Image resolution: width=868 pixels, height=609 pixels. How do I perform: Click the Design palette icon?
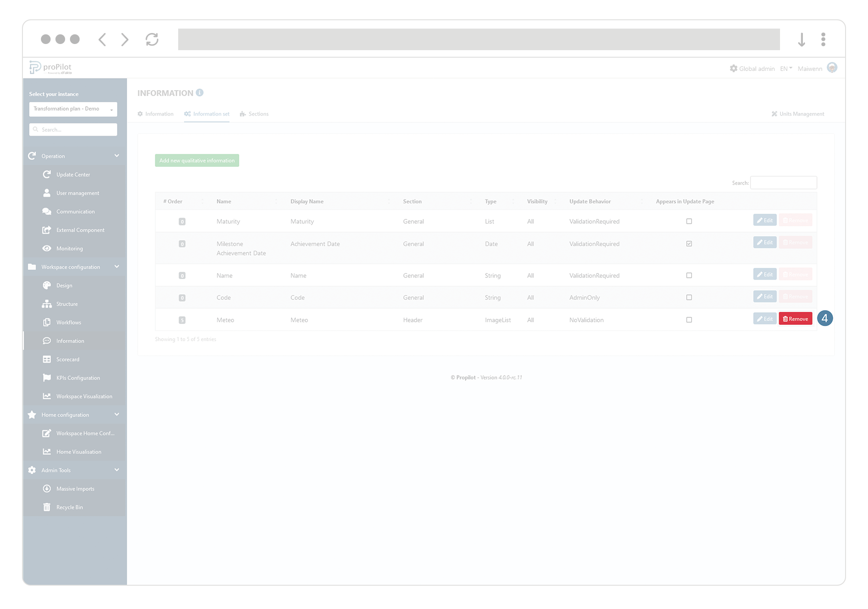pyautogui.click(x=47, y=285)
